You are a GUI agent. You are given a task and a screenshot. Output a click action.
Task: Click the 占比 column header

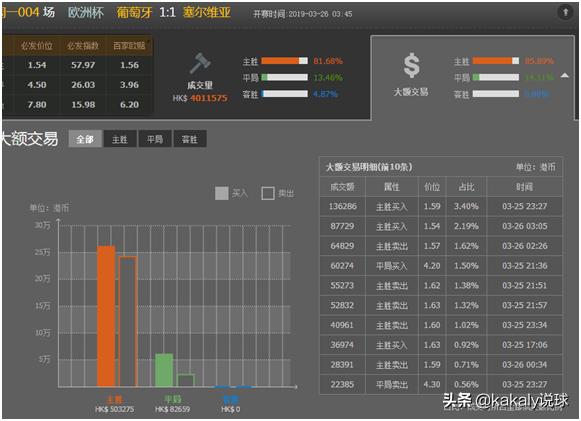tap(466, 187)
